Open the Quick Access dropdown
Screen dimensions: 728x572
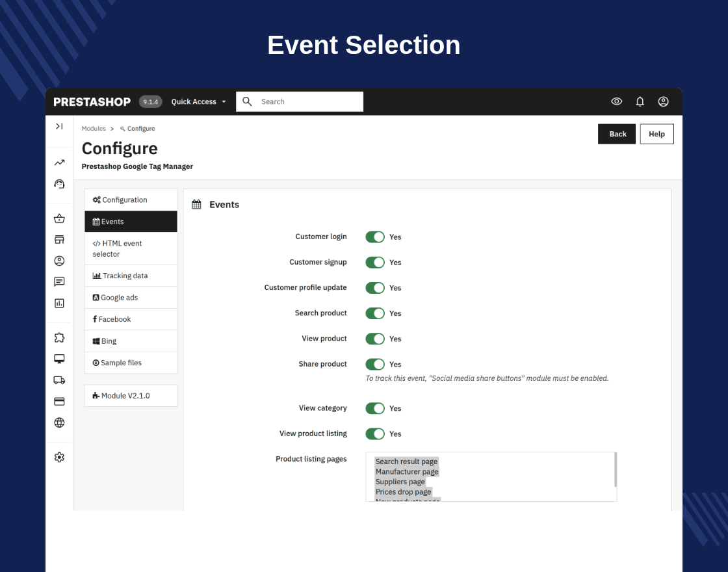point(198,101)
